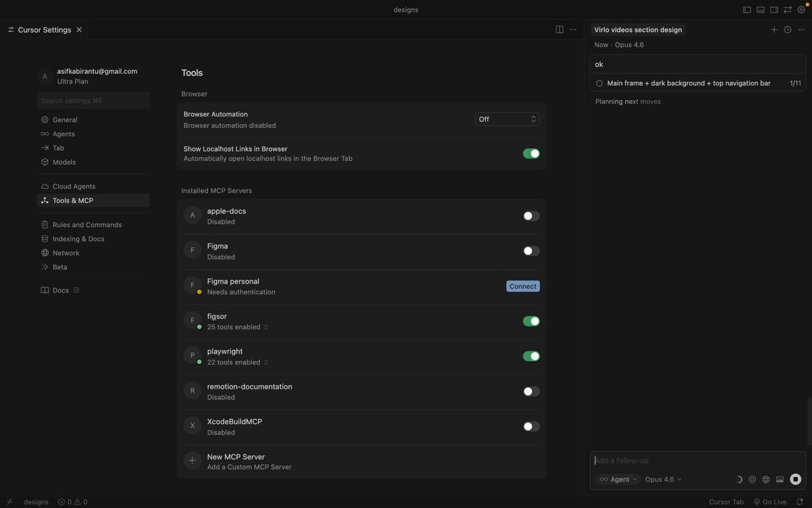
Task: Enable the remotion-documentation MCP server
Action: coord(531,391)
